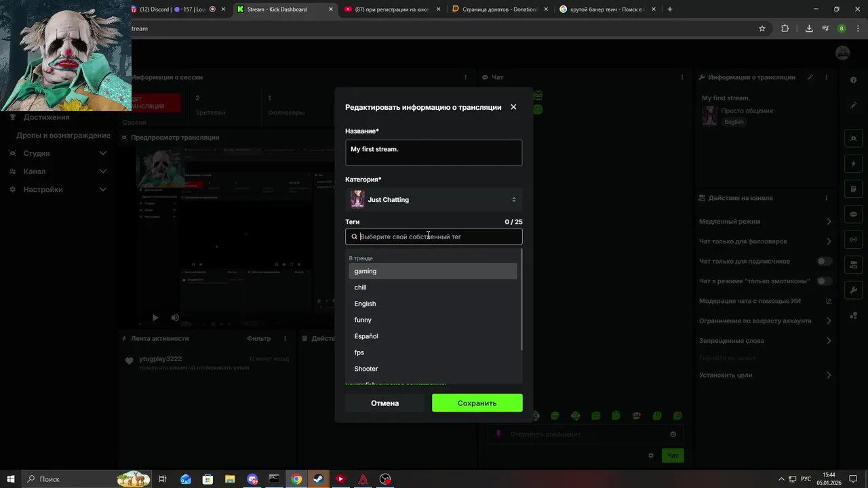Expand the Настройки sidebar section
Viewport: 868px width, 488px height.
click(x=59, y=189)
